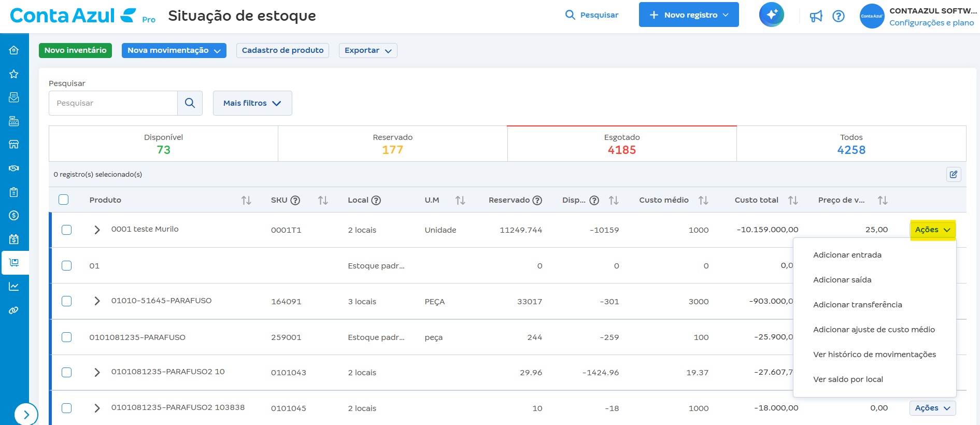This screenshot has width=980, height=425.
Task: Open the help question mark icon
Action: (x=839, y=16)
